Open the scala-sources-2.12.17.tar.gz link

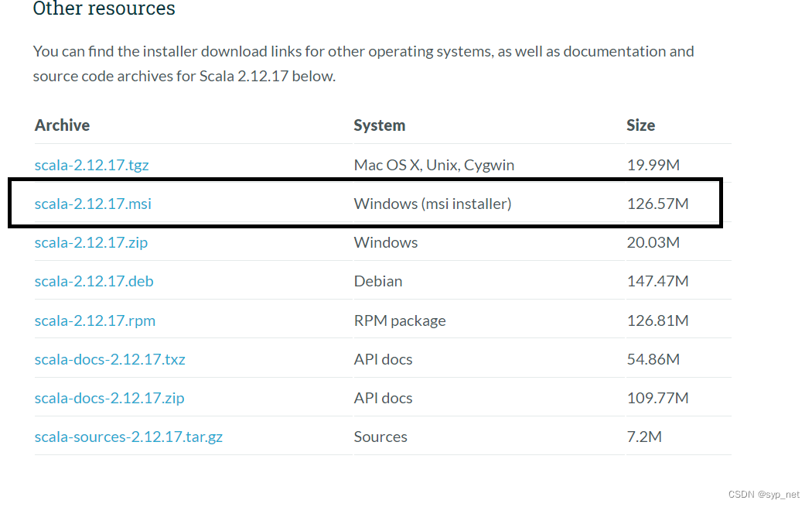128,437
